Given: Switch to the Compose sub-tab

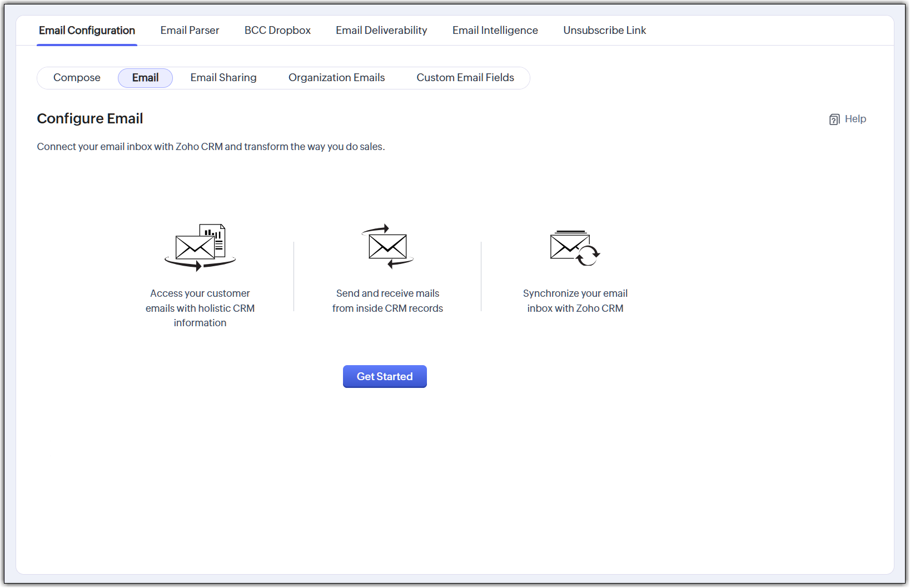Looking at the screenshot, I should 77,78.
